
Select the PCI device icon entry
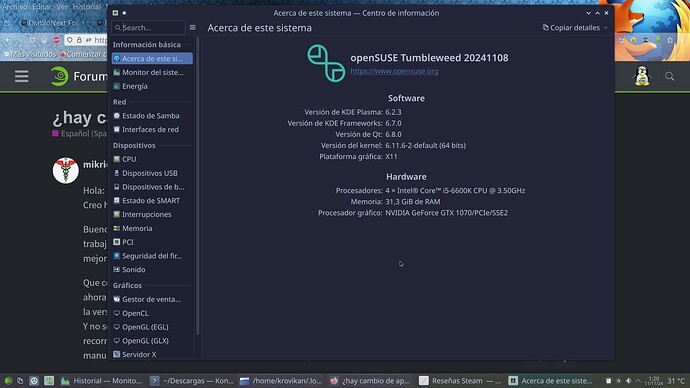click(117, 242)
